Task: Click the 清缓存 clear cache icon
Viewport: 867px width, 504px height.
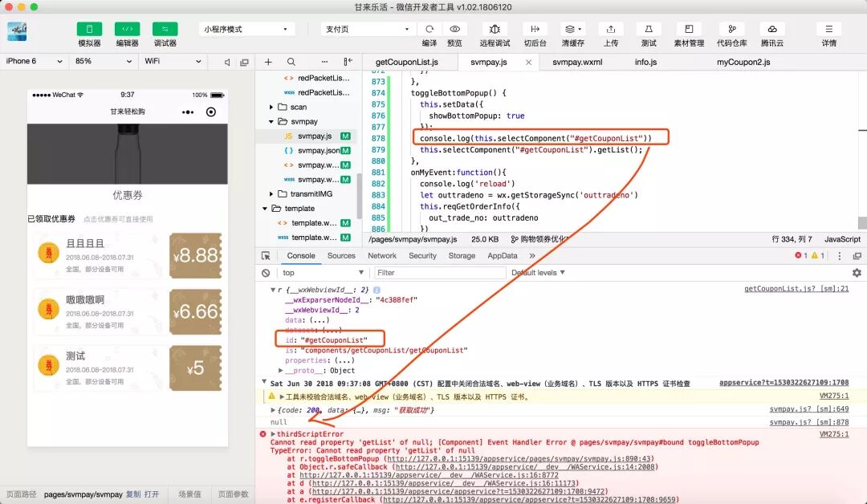Action: pos(573,29)
